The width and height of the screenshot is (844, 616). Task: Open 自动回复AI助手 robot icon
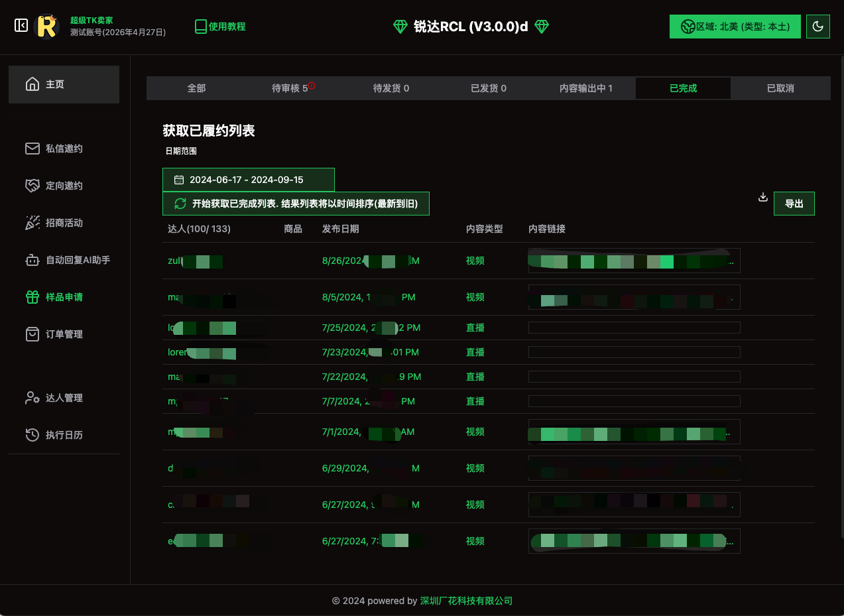[x=32, y=260]
